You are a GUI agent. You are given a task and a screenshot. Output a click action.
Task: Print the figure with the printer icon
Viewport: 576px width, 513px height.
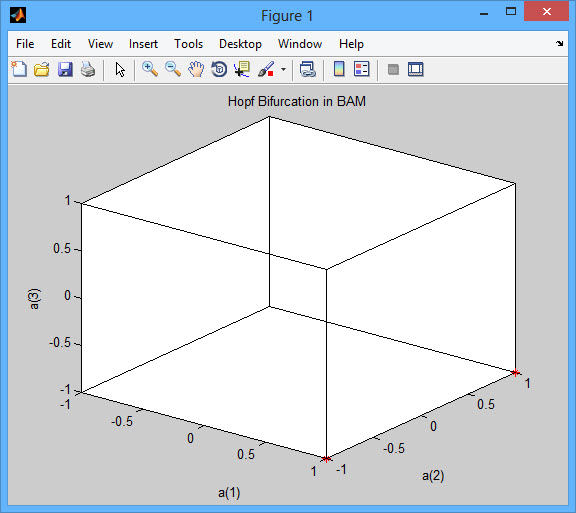(88, 69)
